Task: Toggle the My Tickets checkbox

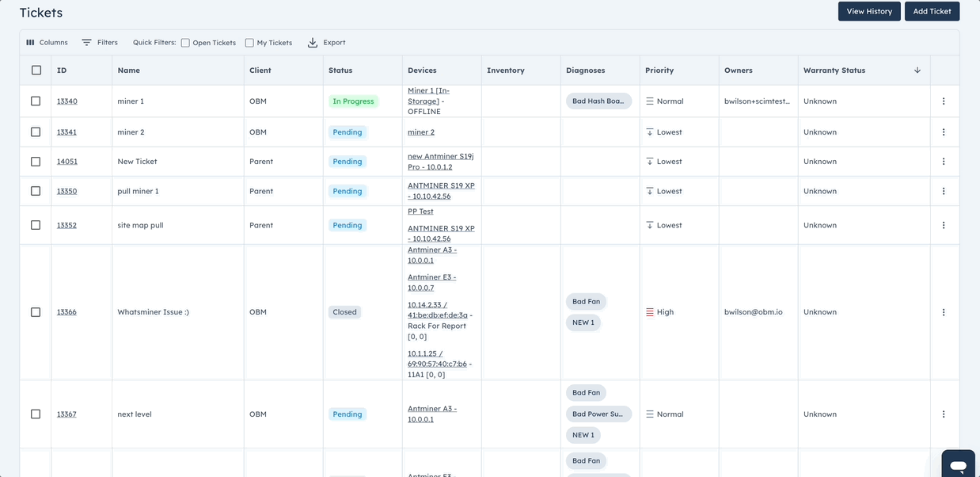Action: tap(249, 43)
